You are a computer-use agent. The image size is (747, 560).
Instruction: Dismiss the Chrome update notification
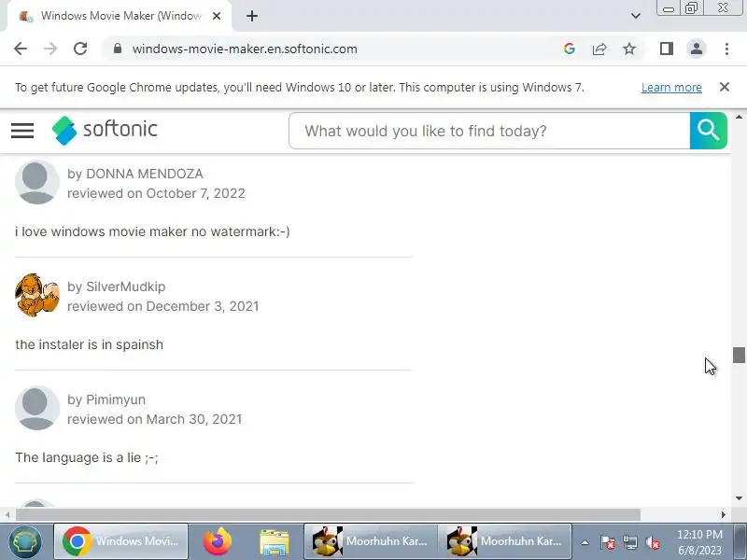point(725,87)
